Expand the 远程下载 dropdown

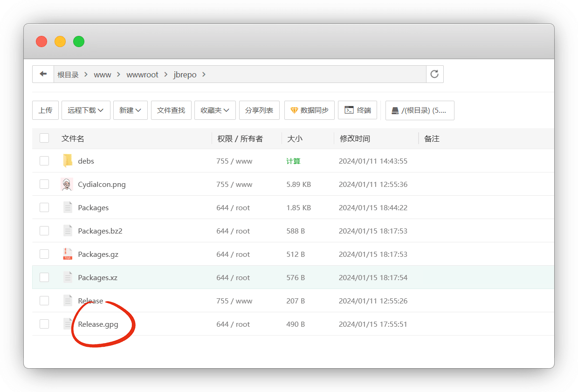86,110
